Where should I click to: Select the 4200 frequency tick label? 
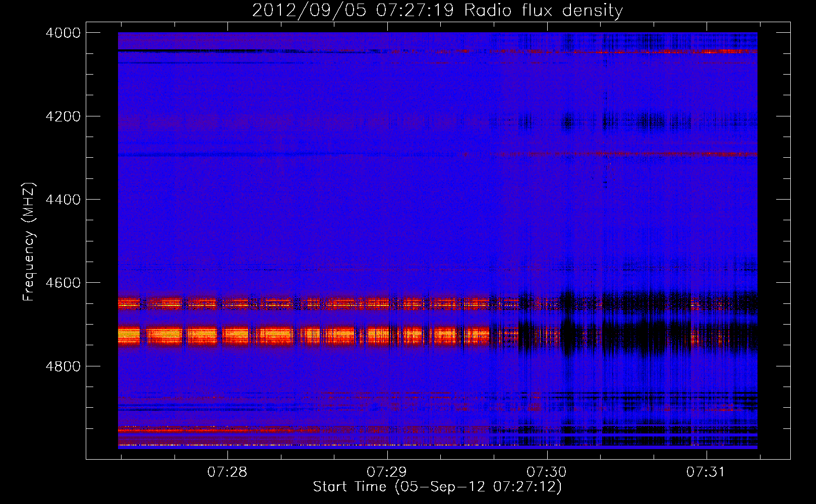[x=63, y=116]
